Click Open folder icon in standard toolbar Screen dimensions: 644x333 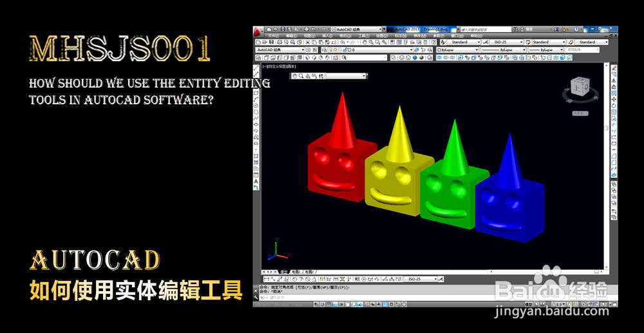click(265, 42)
